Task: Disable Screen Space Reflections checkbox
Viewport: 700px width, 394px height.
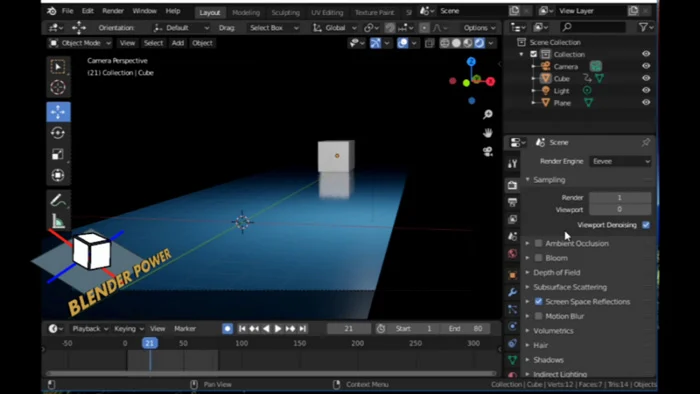Action: pos(538,302)
